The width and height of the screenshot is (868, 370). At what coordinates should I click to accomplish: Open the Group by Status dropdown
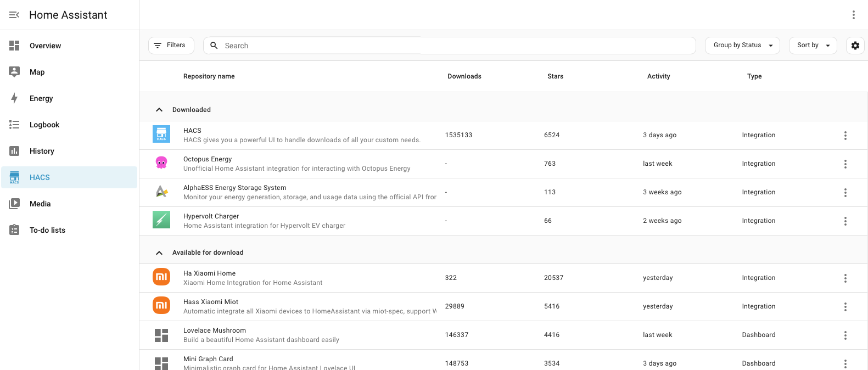742,46
